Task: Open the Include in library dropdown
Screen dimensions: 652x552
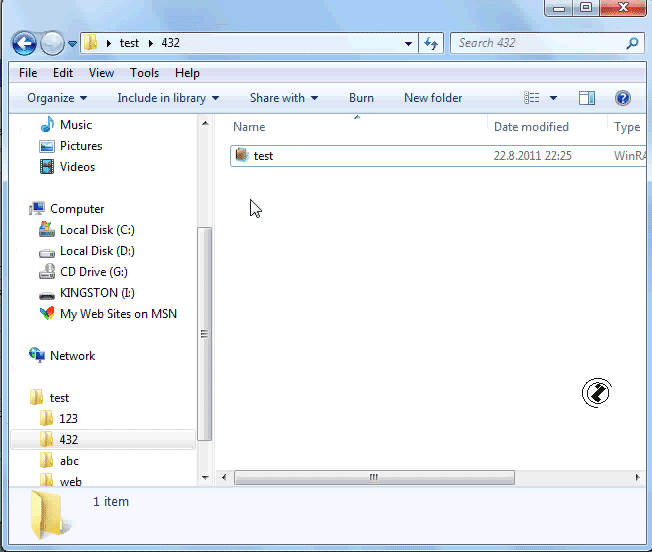Action: click(167, 98)
